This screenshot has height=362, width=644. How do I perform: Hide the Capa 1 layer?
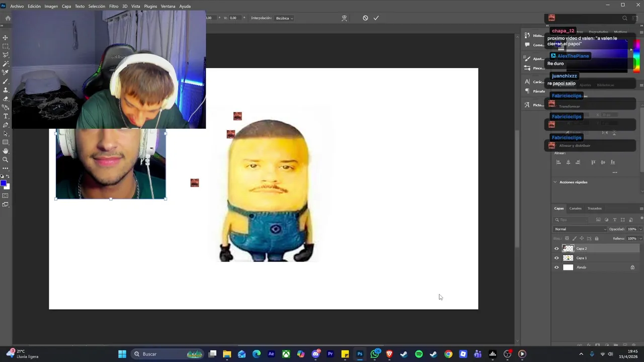pos(556,258)
